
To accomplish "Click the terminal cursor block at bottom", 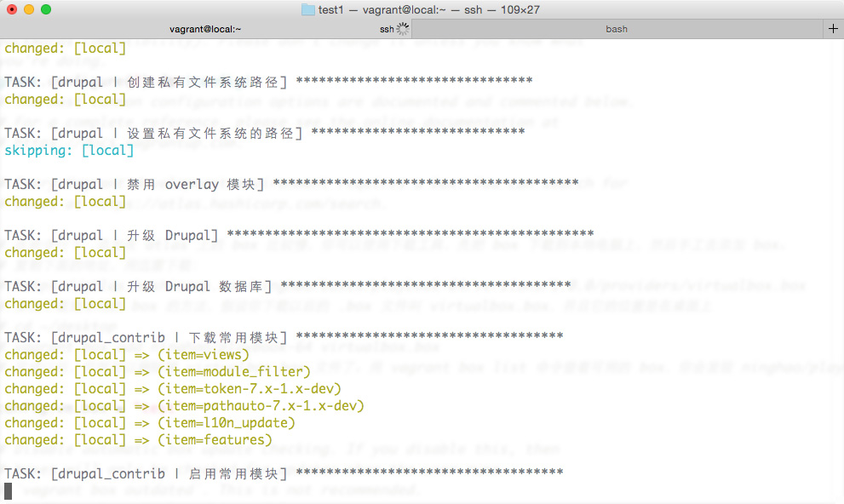I will pyautogui.click(x=8, y=490).
